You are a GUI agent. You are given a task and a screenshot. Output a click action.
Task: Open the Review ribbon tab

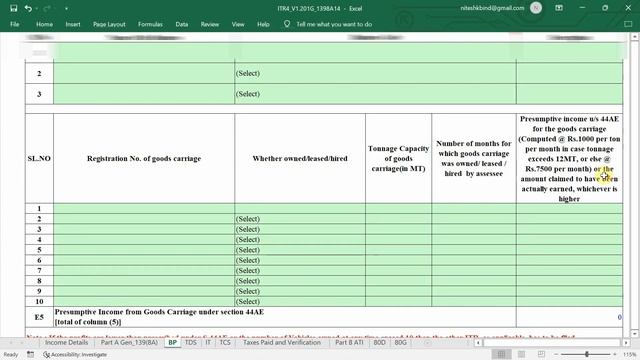pyautogui.click(x=209, y=24)
